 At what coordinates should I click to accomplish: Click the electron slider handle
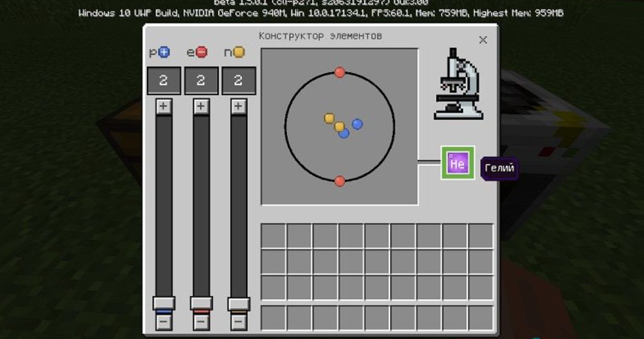[x=201, y=303]
